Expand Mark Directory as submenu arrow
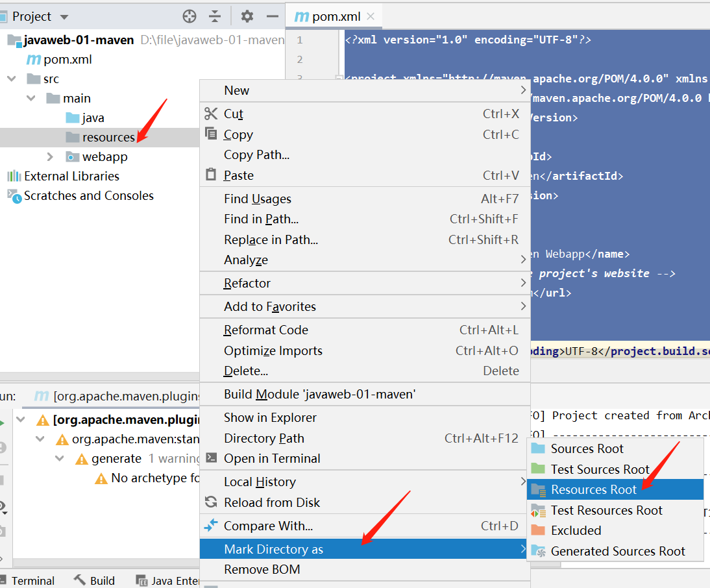710x588 pixels. tap(523, 549)
